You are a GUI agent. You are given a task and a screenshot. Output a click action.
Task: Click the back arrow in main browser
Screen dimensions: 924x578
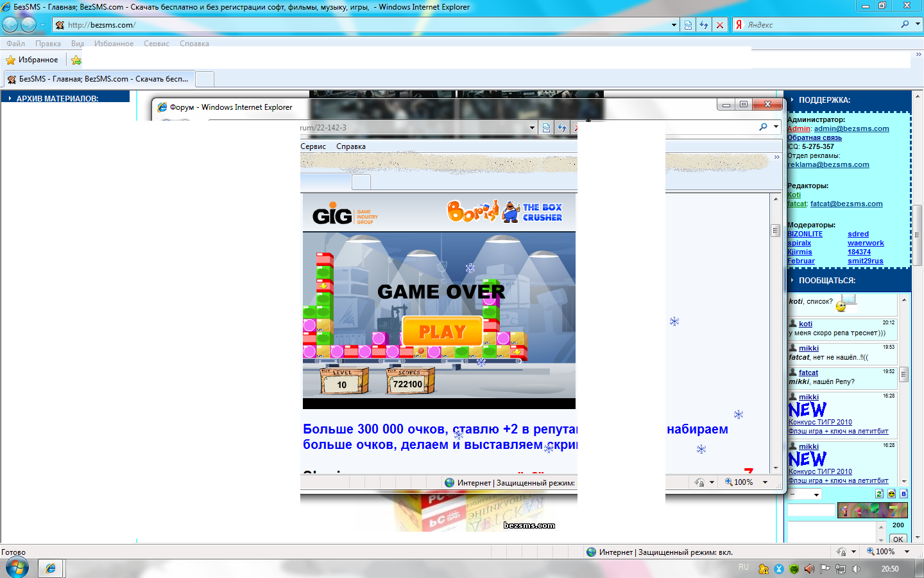coord(10,25)
